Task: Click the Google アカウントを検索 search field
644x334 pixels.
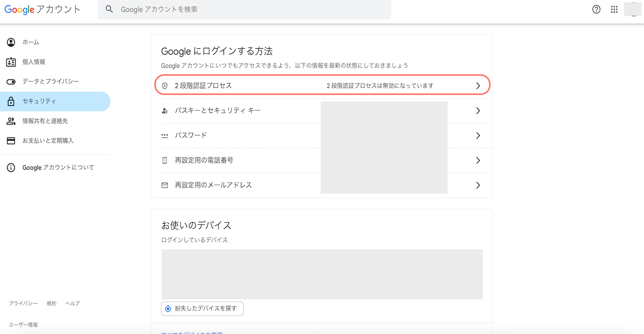Action: 244,9
